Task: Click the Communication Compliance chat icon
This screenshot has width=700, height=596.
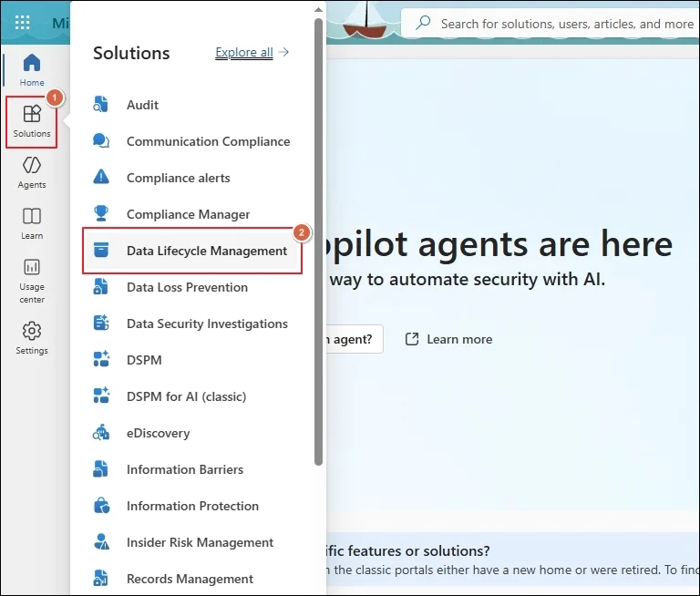Action: [x=101, y=141]
